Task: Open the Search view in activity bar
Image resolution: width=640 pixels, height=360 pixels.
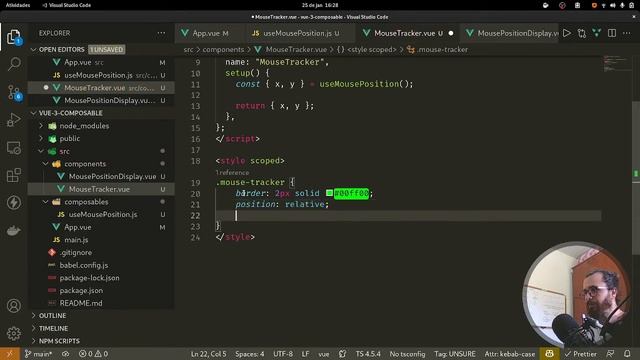Action: (14, 64)
